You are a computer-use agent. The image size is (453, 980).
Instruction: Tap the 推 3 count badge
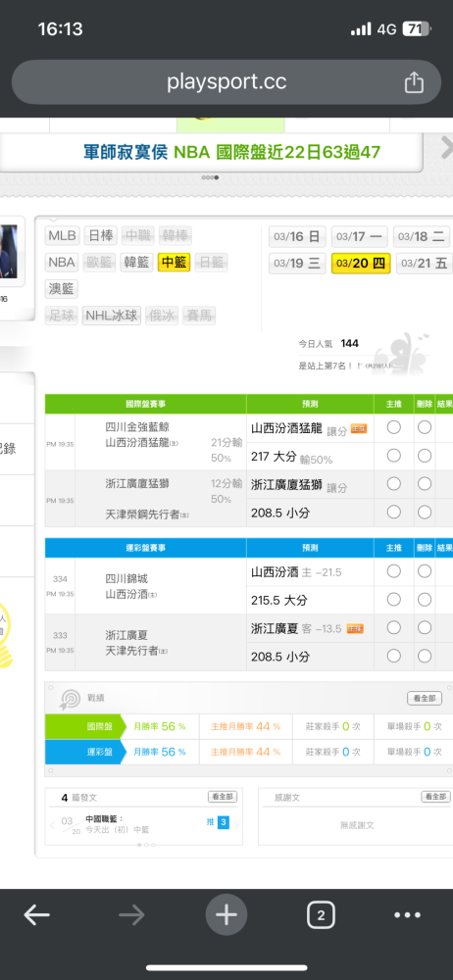click(x=219, y=822)
